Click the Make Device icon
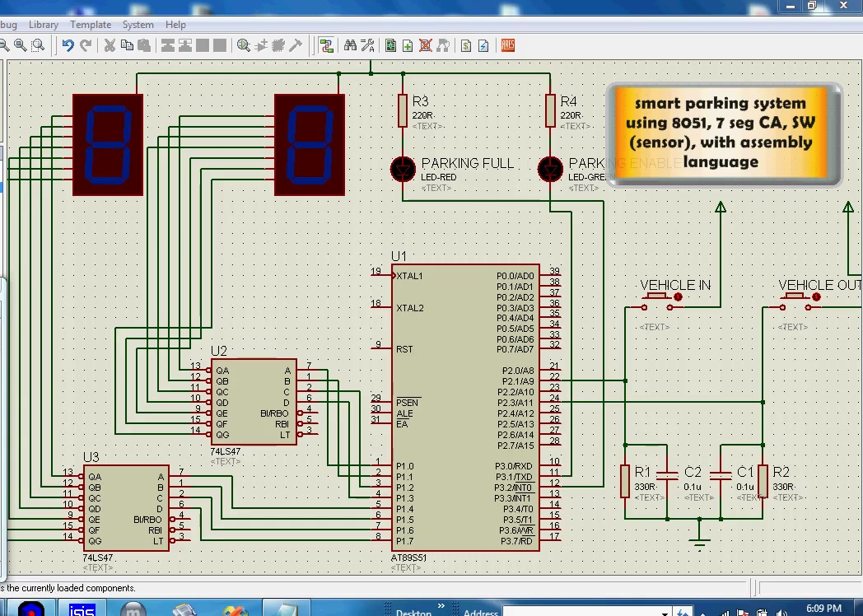The image size is (863, 616). (x=261, y=45)
